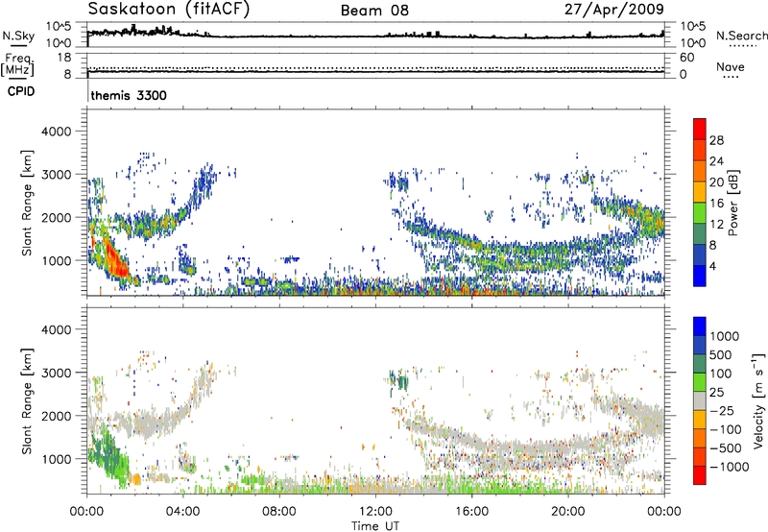Click the '08:00' time tick label

[278, 512]
